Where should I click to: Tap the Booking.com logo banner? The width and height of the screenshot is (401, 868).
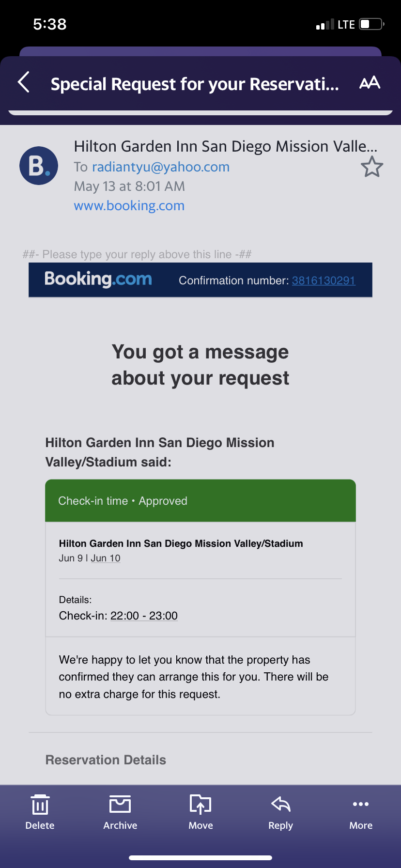click(98, 279)
